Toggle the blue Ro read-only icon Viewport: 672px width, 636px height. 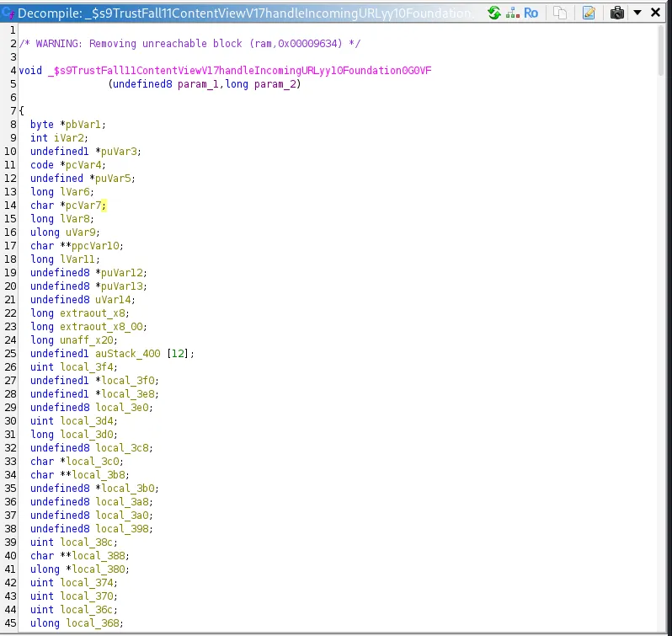click(x=531, y=13)
